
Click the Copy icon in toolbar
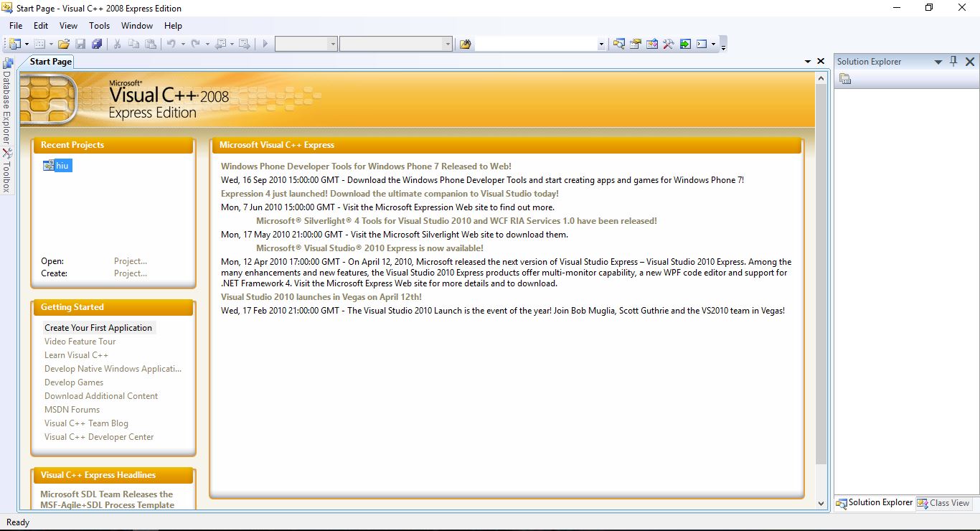133,44
